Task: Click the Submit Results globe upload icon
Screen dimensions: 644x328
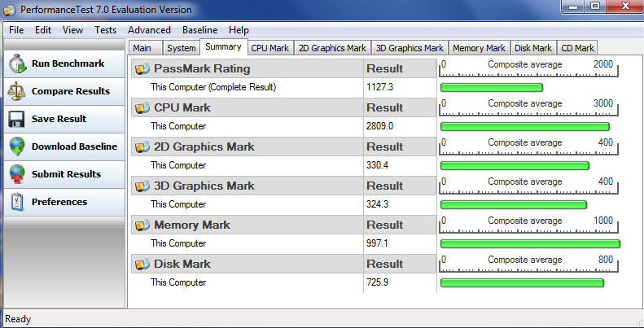Action: click(17, 174)
